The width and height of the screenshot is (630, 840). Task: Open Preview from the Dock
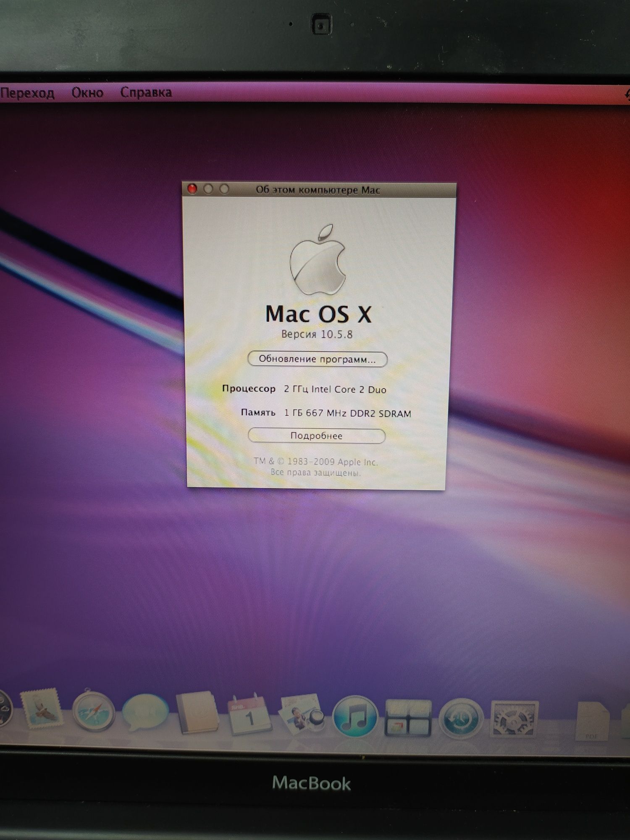tap(302, 714)
